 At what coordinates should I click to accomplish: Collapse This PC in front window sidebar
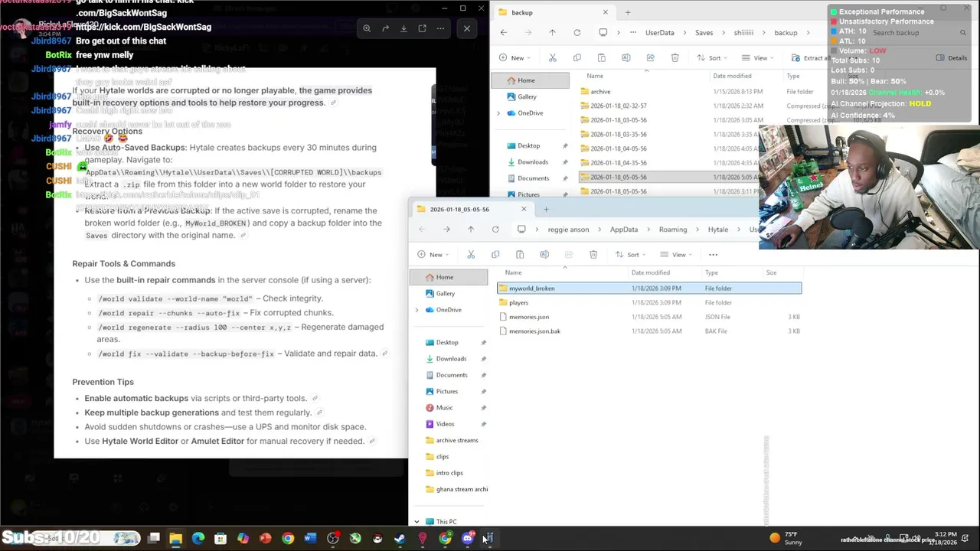[416, 521]
